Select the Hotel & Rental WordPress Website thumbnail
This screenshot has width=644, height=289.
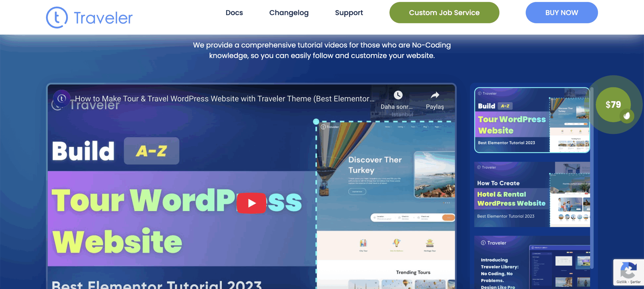(x=532, y=194)
